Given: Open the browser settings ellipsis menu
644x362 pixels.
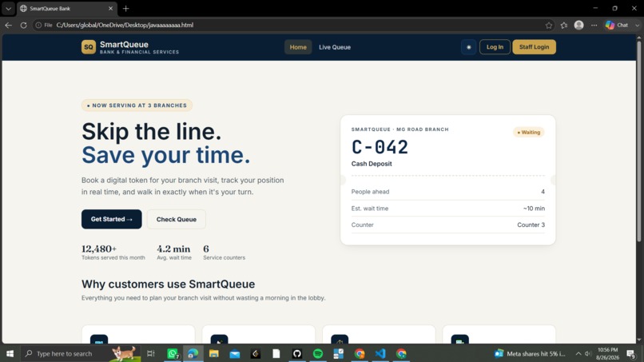Looking at the screenshot, I should coord(594,25).
